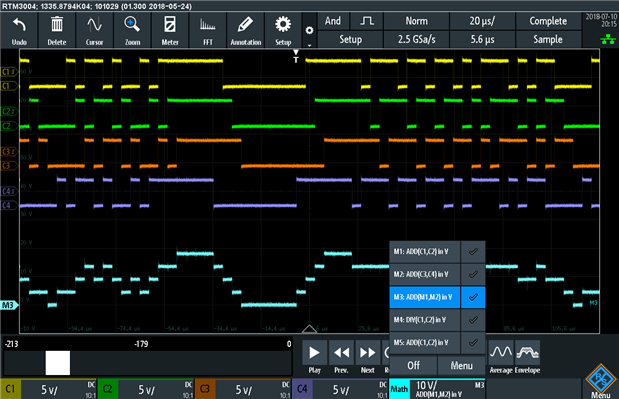Turn math Off in popup
The image size is (619, 399).
413,365
